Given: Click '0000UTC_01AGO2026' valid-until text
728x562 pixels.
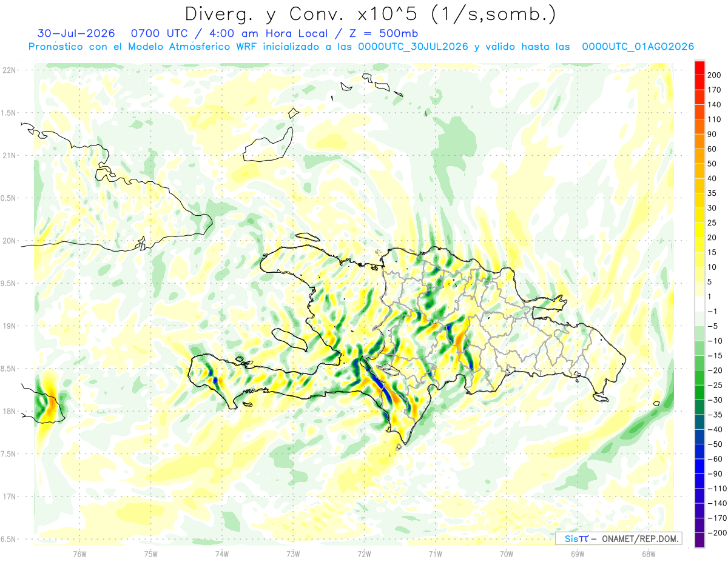Looking at the screenshot, I should [x=638, y=47].
